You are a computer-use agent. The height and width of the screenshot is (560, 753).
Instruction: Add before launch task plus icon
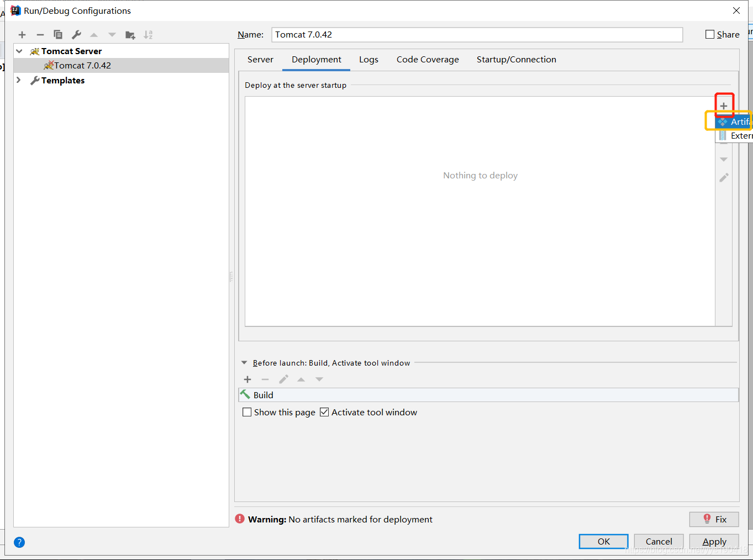(x=248, y=379)
